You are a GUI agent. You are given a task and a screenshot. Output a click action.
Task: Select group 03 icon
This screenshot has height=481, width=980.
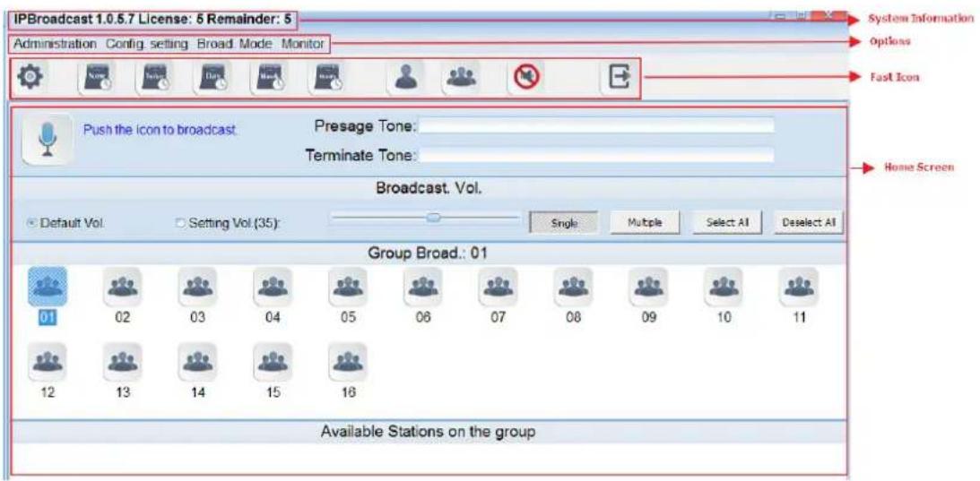click(197, 286)
